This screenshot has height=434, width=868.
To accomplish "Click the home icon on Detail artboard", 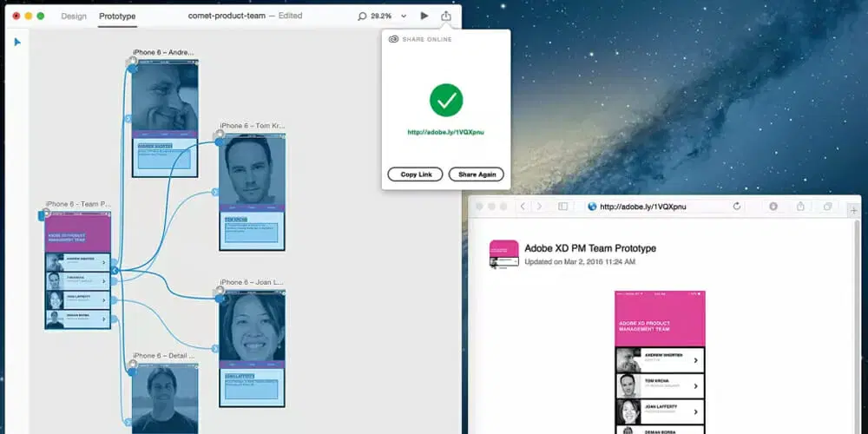I will tap(132, 365).
